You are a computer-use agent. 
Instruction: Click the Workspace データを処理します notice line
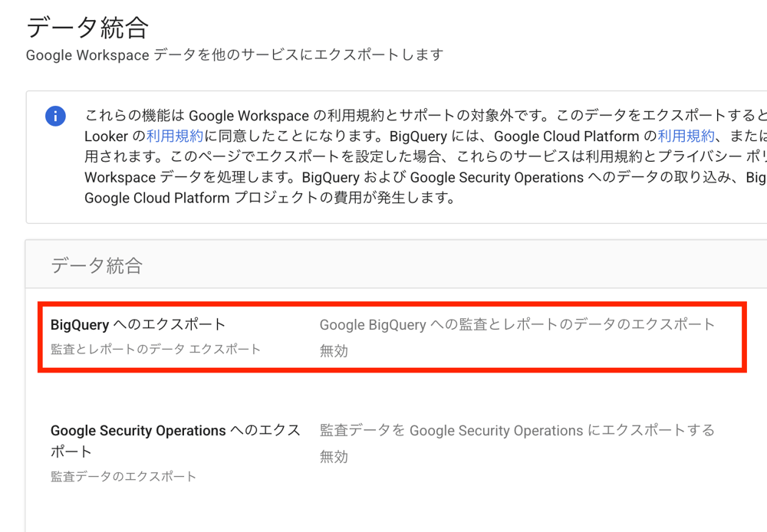[x=426, y=178]
